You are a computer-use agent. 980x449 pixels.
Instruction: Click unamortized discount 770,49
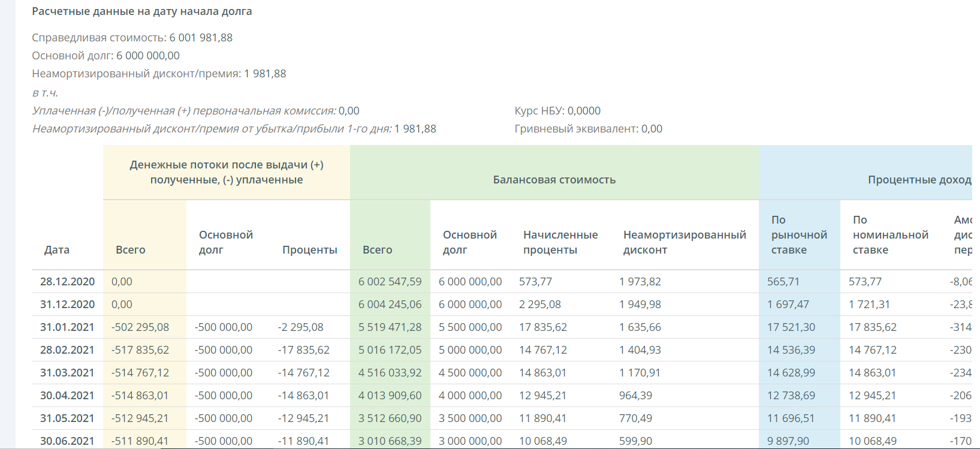point(635,418)
